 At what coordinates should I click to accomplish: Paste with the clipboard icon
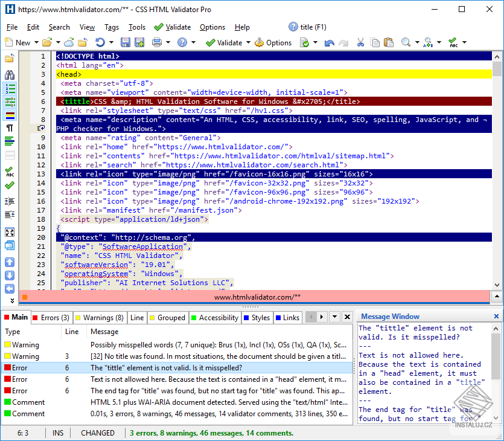point(389,42)
